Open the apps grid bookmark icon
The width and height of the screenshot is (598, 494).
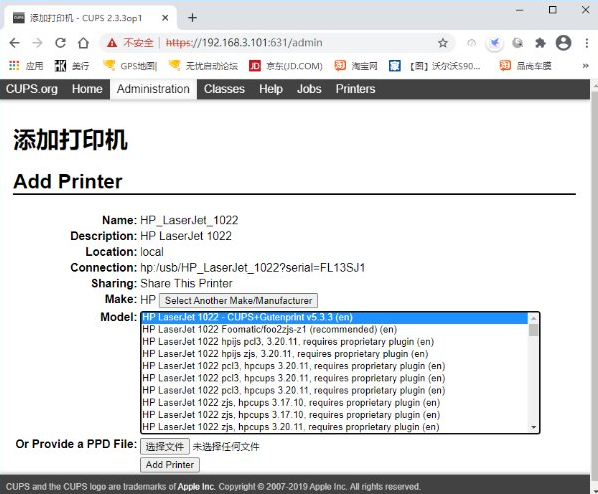click(x=14, y=66)
